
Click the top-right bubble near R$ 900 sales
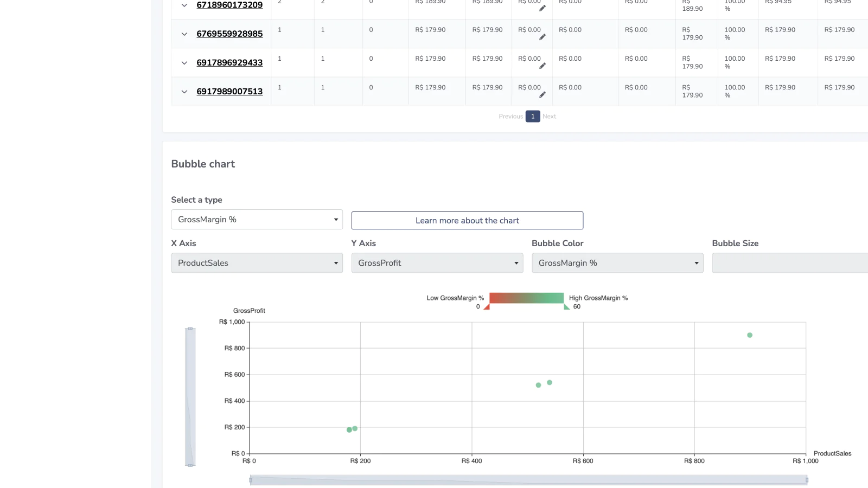click(x=750, y=335)
